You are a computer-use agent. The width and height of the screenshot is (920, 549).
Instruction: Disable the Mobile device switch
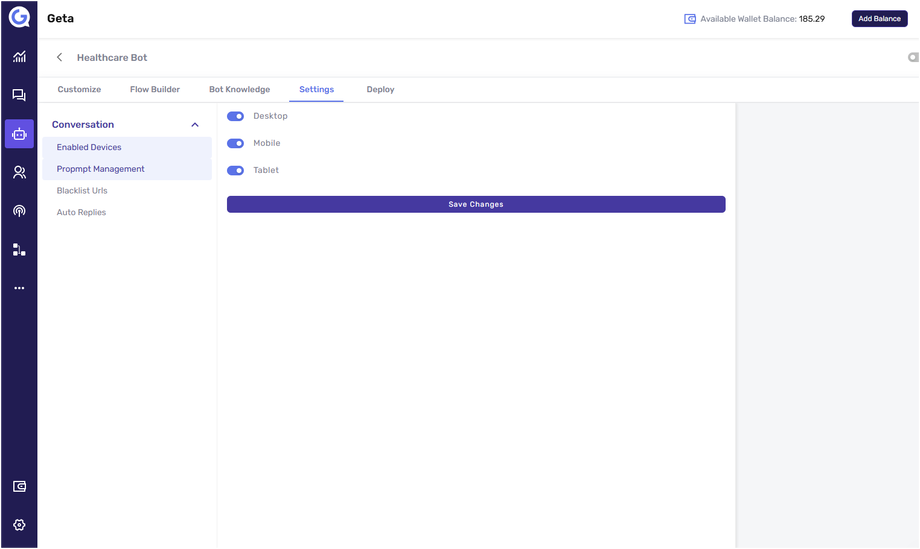[236, 143]
